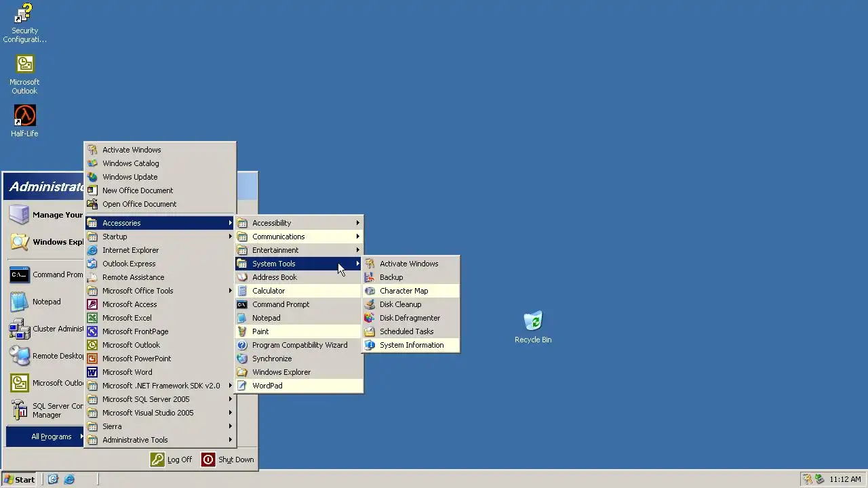Click the keys icon in system tray
The image size is (868, 488).
[x=808, y=479]
